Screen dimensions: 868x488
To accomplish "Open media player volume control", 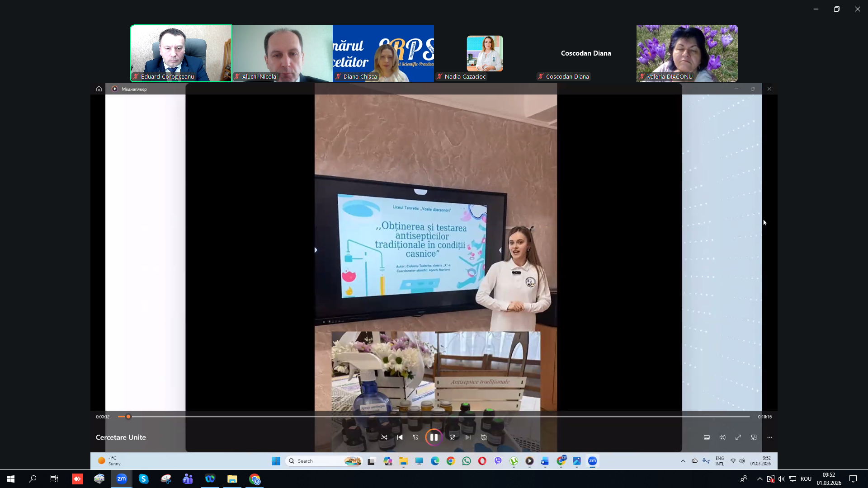I will click(x=722, y=437).
